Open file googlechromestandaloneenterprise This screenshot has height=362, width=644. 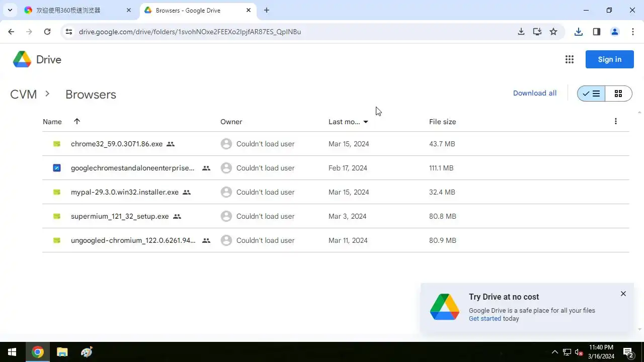click(x=132, y=168)
